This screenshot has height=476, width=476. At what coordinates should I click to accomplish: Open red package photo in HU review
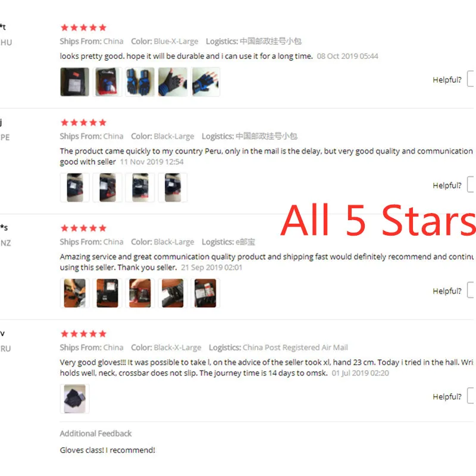tap(108, 82)
